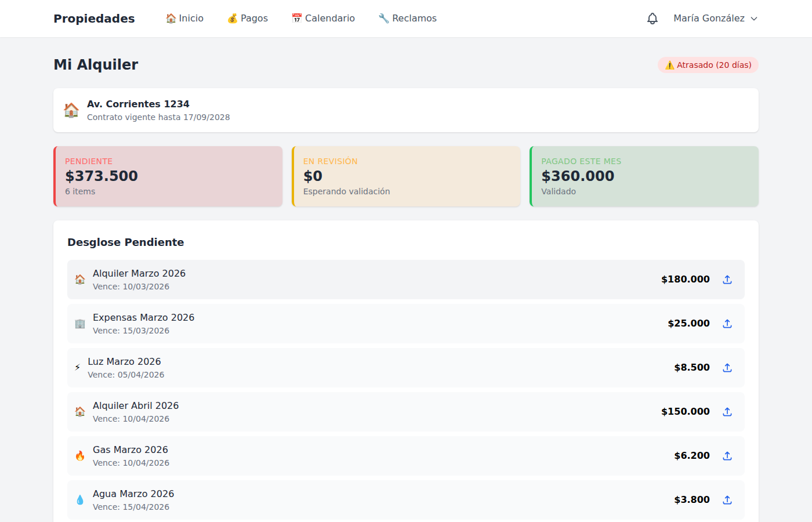Viewport: 812px width, 522px height.
Task: Select the En Revisión $0 card
Action: click(406, 176)
